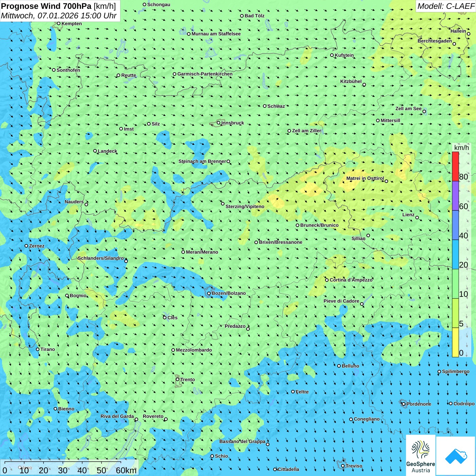Screen dimensions: 476x476
Task: Click the yellow 0-5 km/h legend color
Action: 455,342
